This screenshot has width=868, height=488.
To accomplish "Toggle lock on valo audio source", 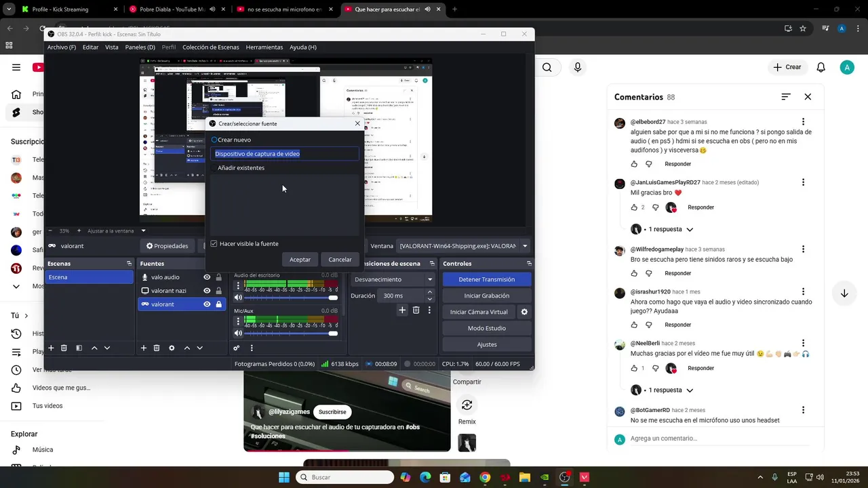I will pyautogui.click(x=218, y=277).
